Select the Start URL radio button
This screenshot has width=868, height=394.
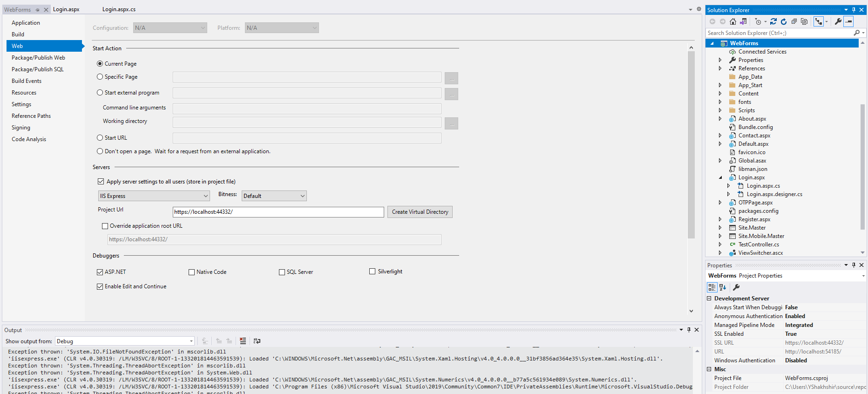coord(100,138)
